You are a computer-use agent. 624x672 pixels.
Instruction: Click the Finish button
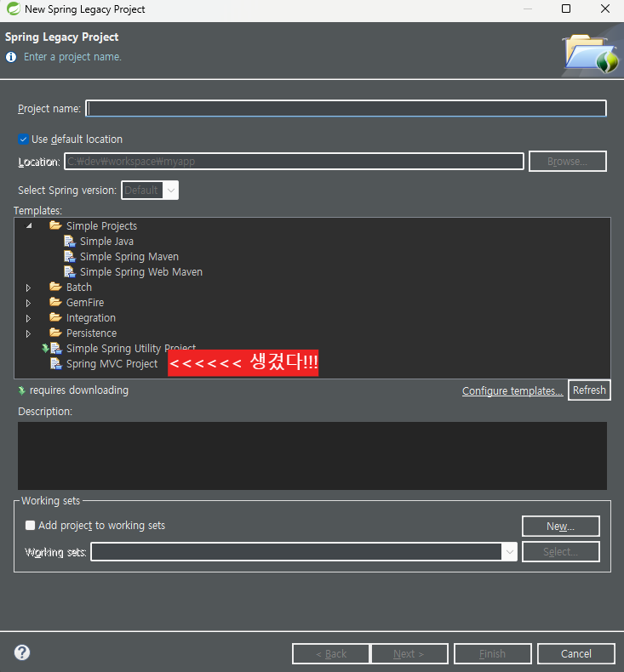492,653
